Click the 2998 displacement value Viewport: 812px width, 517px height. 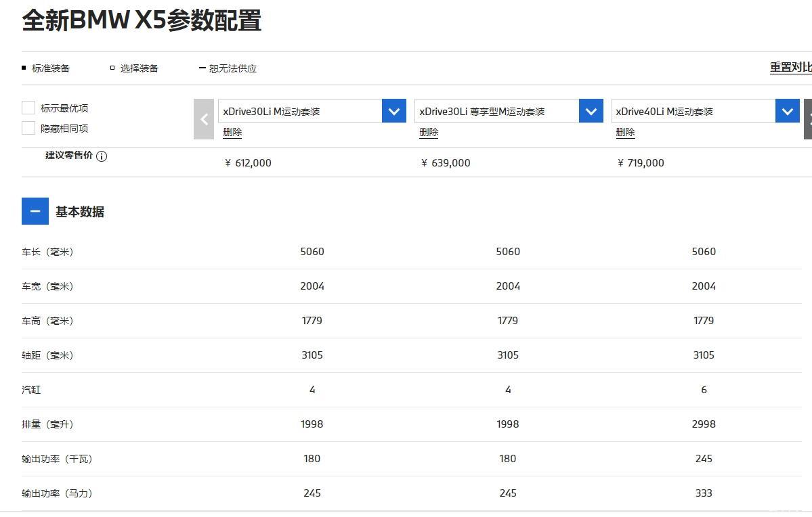pos(704,424)
